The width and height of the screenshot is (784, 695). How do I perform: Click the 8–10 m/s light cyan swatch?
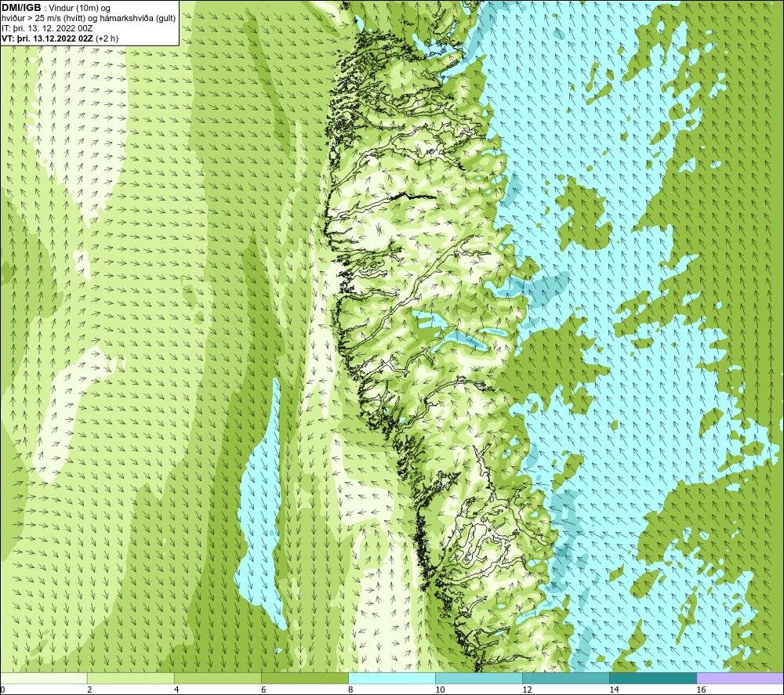click(392, 678)
